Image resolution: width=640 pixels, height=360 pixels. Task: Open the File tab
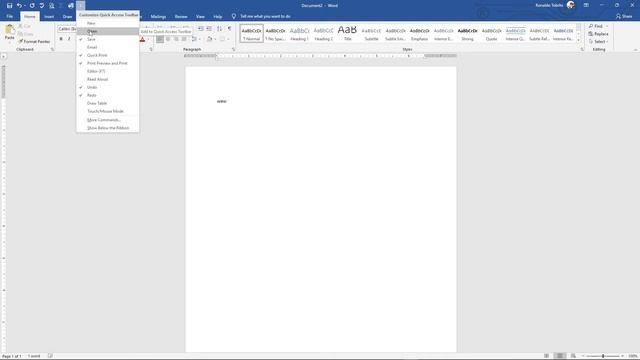[x=9, y=16]
